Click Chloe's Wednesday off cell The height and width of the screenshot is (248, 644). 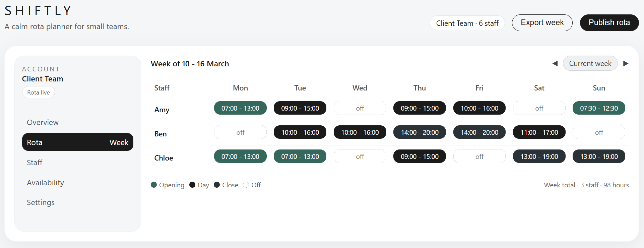tap(360, 156)
